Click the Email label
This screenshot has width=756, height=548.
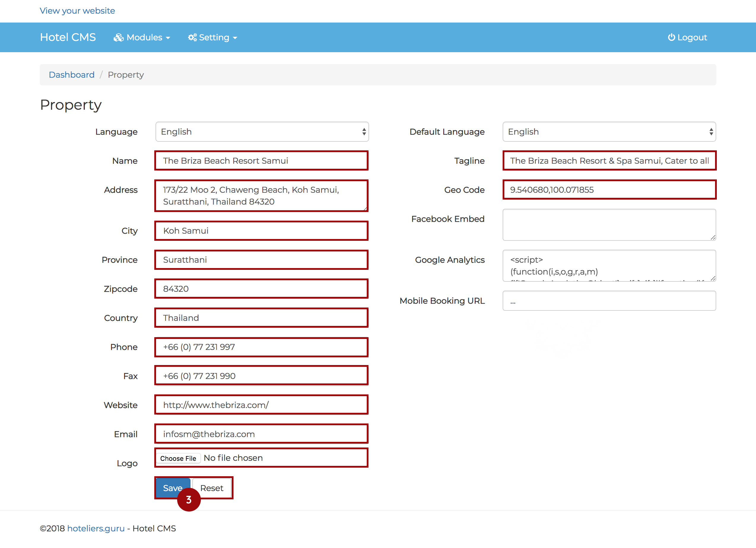126,434
